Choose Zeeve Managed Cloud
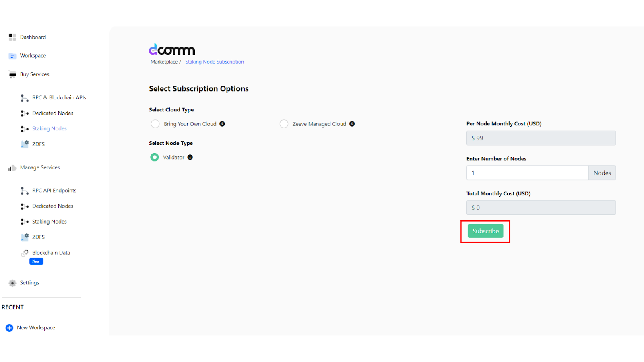The height and width of the screenshot is (362, 644). 284,124
